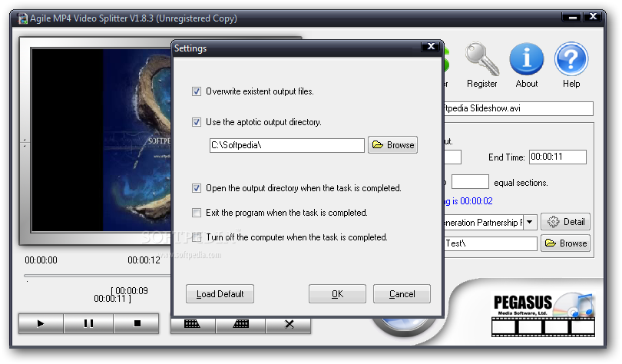This screenshot has height=364, width=622.
Task: Set the split start point marker button
Action: click(x=193, y=325)
